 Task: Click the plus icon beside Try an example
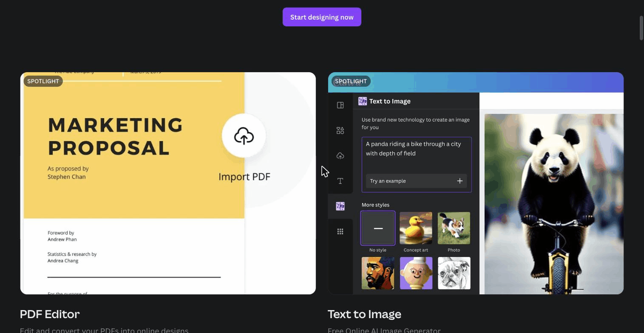460,181
